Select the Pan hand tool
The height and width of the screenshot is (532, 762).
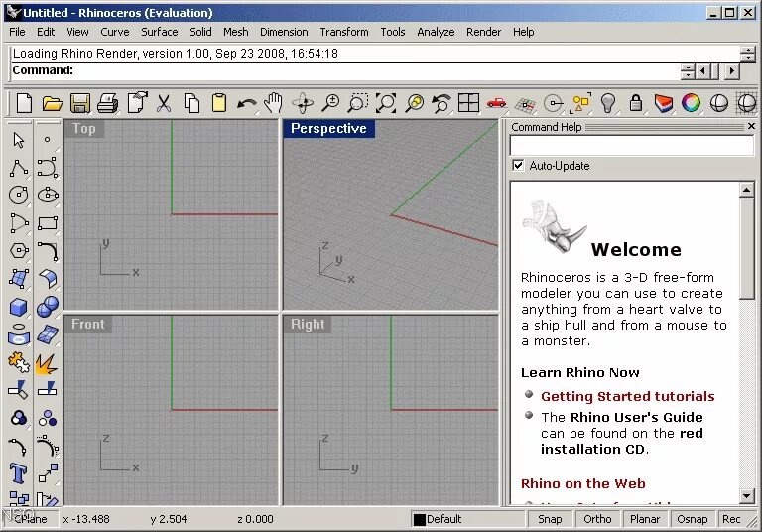[274, 103]
